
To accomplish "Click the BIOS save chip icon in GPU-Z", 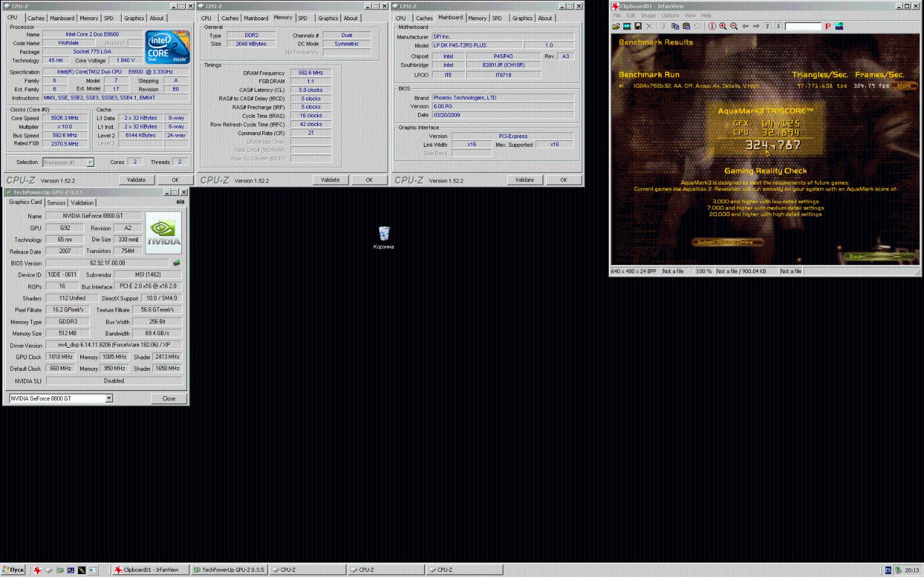I will [177, 263].
